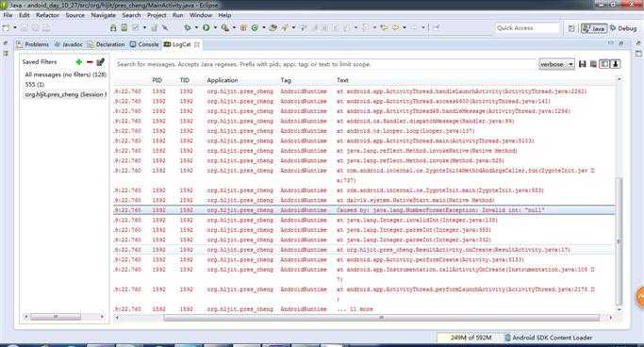The image size is (644, 347).
Task: Open the dropdown arrow beside Run button
Action: tap(215, 27)
